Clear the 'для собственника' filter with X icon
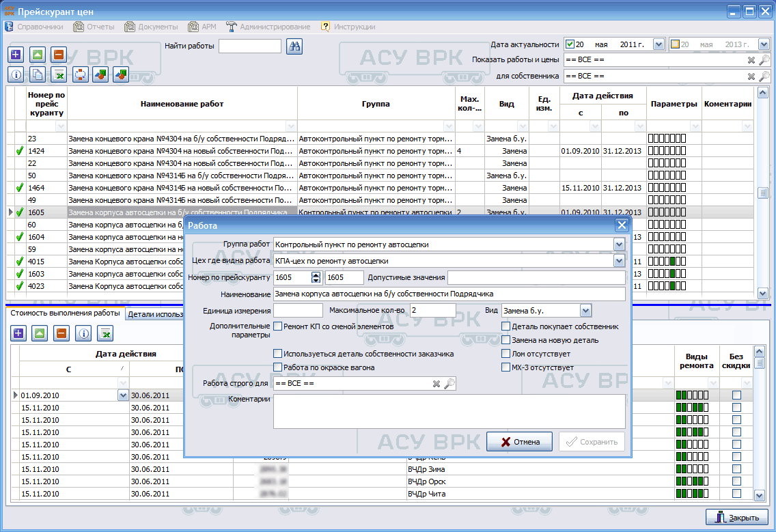Viewport: 776px width, 532px height. [751, 76]
